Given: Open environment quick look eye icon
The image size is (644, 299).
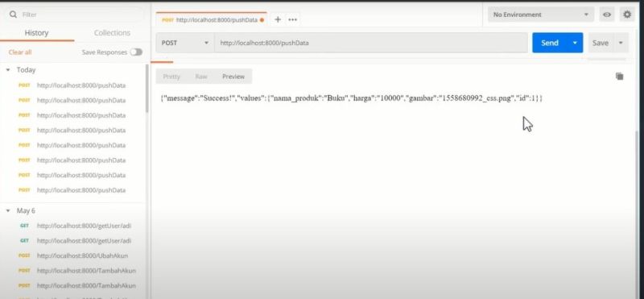Looking at the screenshot, I should pos(607,15).
